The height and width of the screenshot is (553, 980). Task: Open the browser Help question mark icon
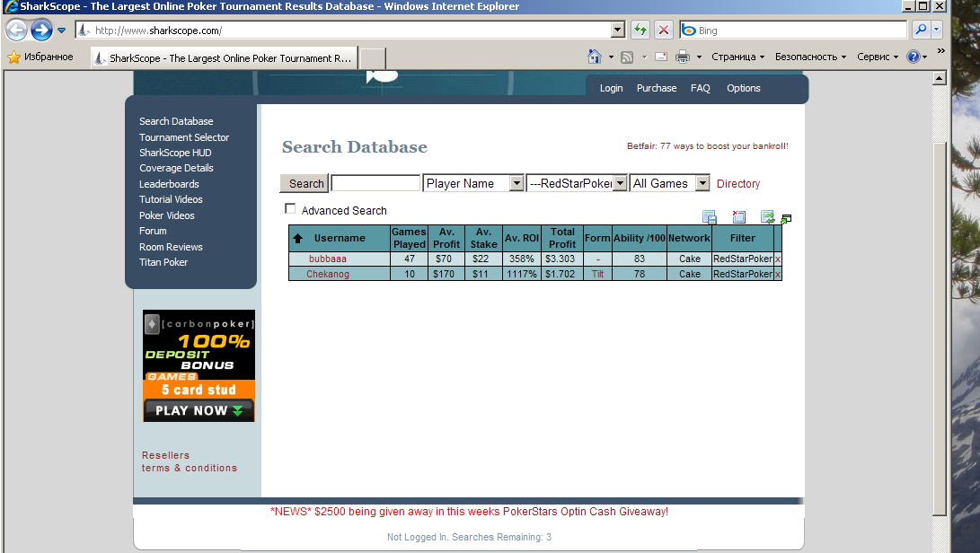point(914,57)
